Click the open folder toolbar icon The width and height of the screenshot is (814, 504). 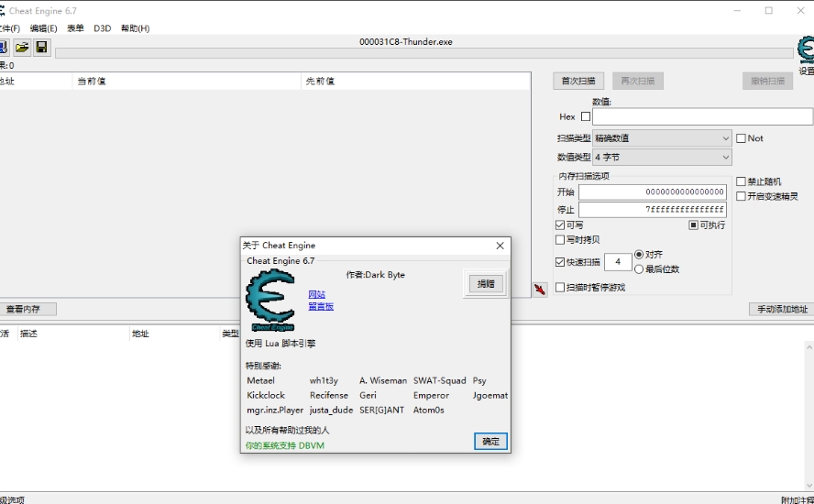(x=22, y=48)
